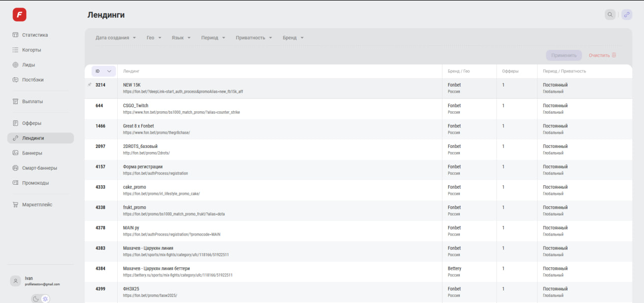Go to Маркетплейс in the sidebar
This screenshot has height=303, width=644.
pos(37,205)
